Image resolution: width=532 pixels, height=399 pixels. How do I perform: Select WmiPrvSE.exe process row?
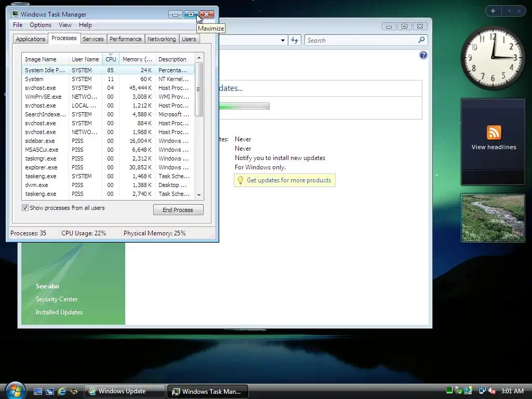[108, 97]
